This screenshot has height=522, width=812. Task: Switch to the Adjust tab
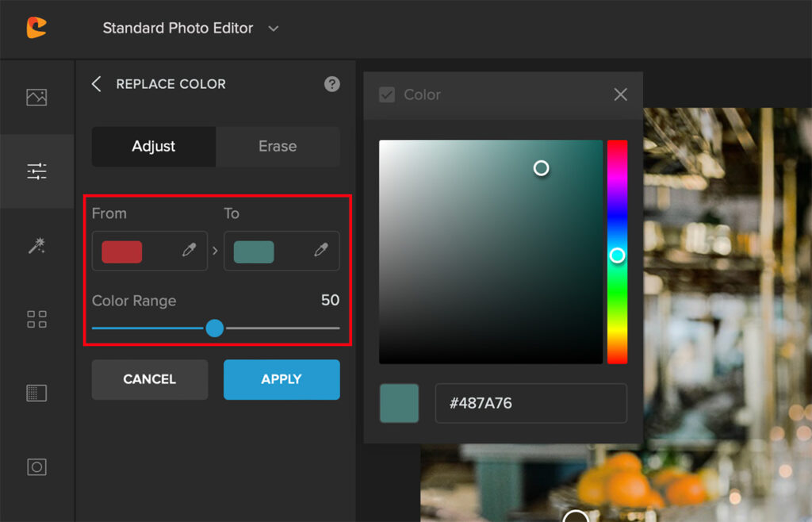(x=154, y=147)
